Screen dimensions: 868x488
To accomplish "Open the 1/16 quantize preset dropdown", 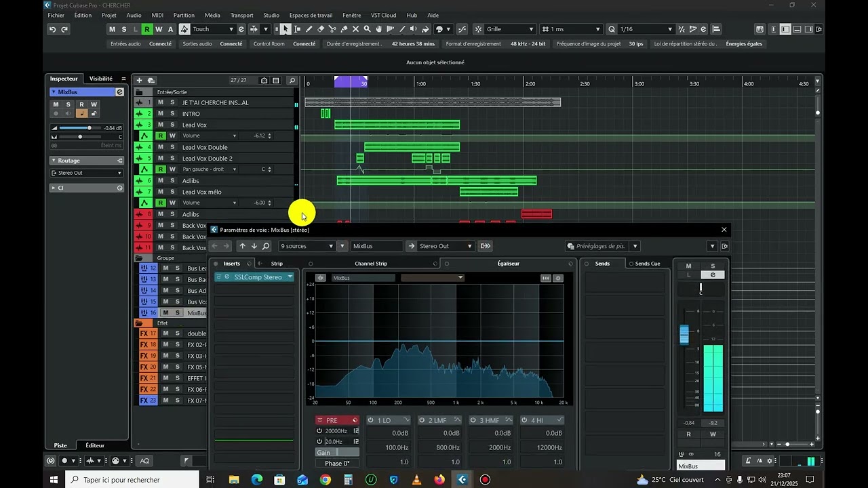I will click(x=646, y=29).
